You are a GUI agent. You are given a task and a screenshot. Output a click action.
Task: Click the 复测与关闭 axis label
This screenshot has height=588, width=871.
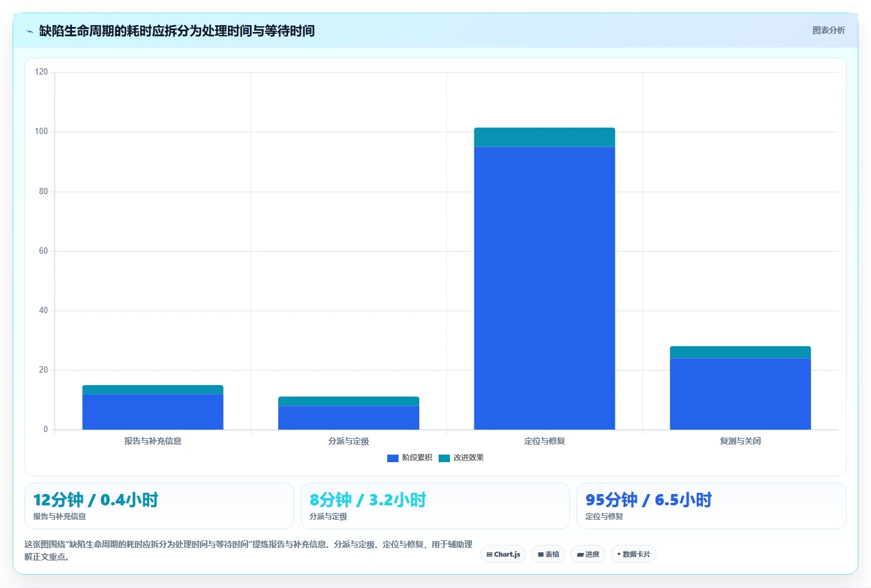click(x=740, y=441)
